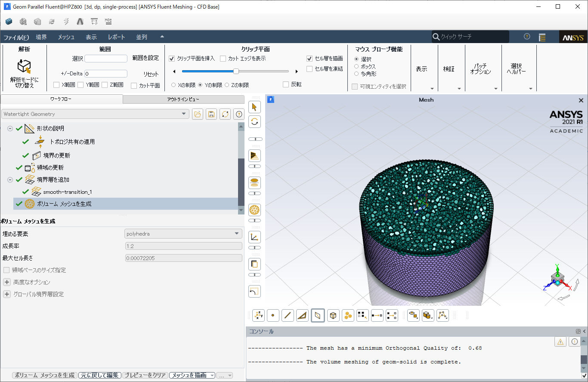Image resolution: width=588 pixels, height=382 pixels.
Task: Click the clip plane slider right arrow
Action: pyautogui.click(x=297, y=71)
